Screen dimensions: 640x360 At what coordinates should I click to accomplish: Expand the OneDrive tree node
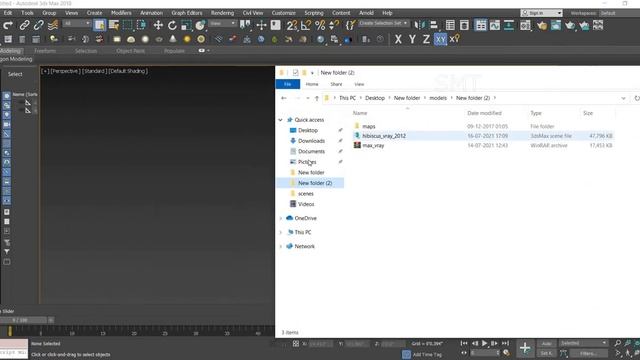pyautogui.click(x=280, y=218)
